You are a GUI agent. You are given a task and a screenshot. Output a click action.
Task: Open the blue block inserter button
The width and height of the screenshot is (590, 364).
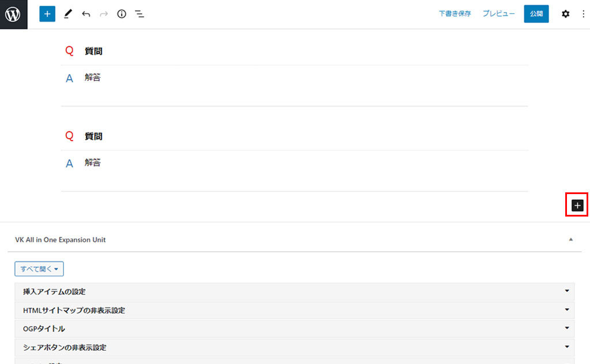pyautogui.click(x=47, y=14)
